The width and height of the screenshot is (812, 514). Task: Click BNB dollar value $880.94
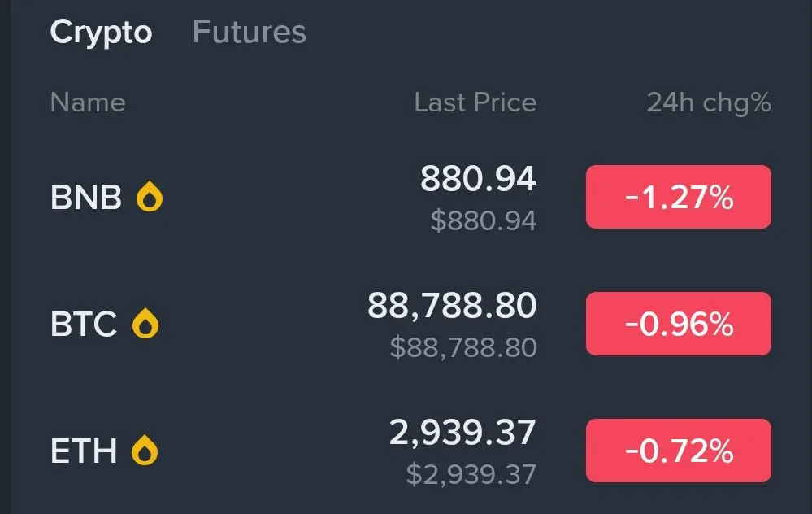[x=484, y=220]
